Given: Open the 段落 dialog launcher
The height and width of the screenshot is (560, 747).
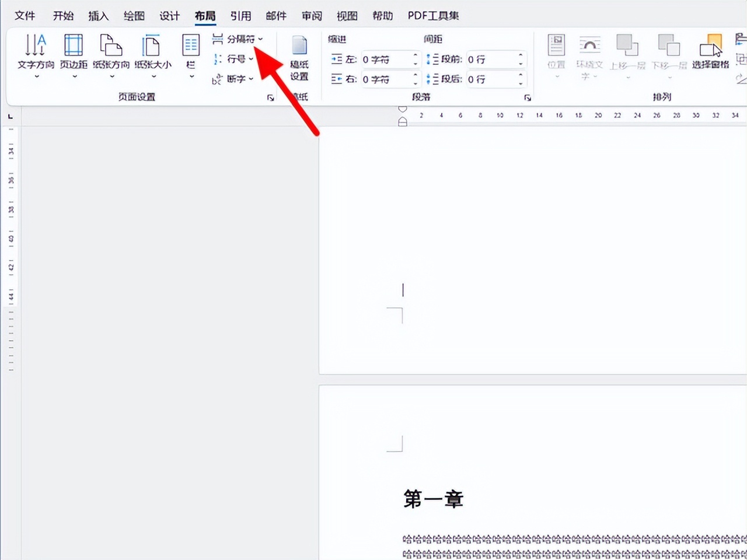Looking at the screenshot, I should (528, 97).
